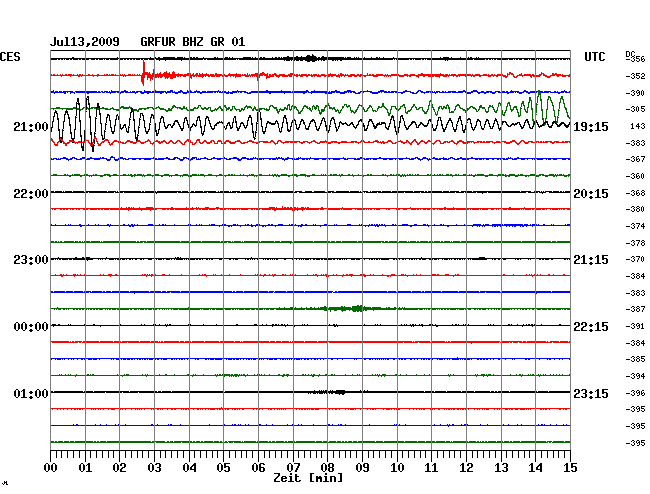Click the Zeit [min] axis title

308,478
